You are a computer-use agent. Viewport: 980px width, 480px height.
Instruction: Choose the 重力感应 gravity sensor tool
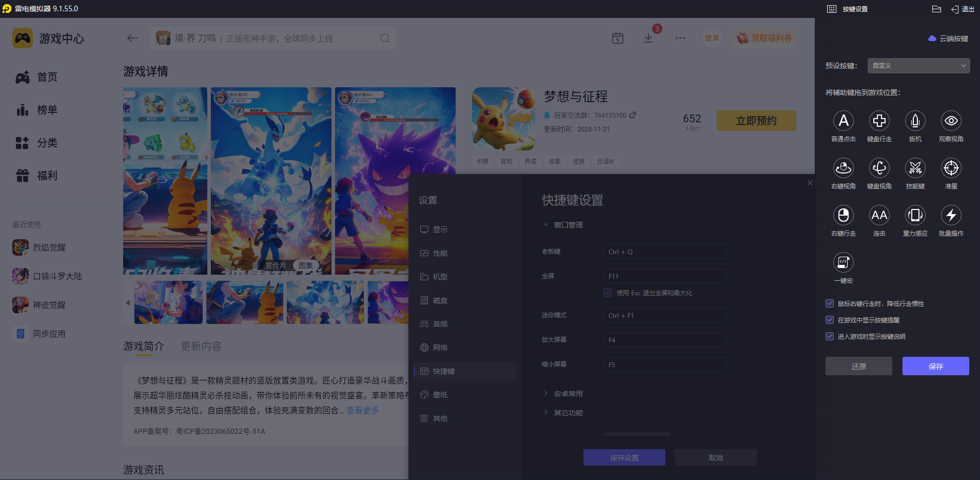point(915,216)
